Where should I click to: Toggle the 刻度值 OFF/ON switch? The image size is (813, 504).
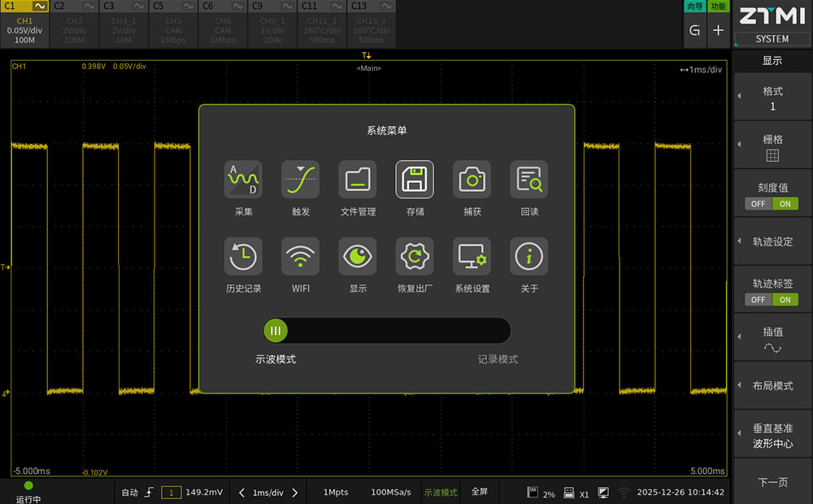pos(772,204)
